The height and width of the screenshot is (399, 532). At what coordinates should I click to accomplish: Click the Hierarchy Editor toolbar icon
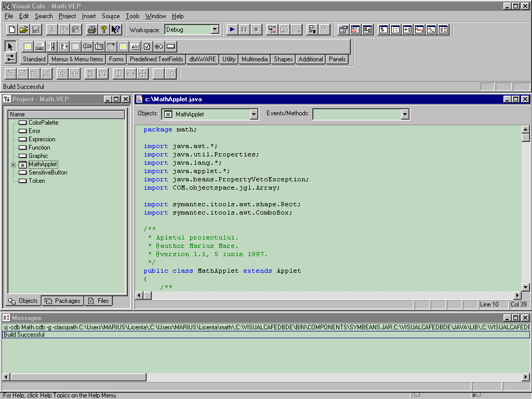(367, 30)
